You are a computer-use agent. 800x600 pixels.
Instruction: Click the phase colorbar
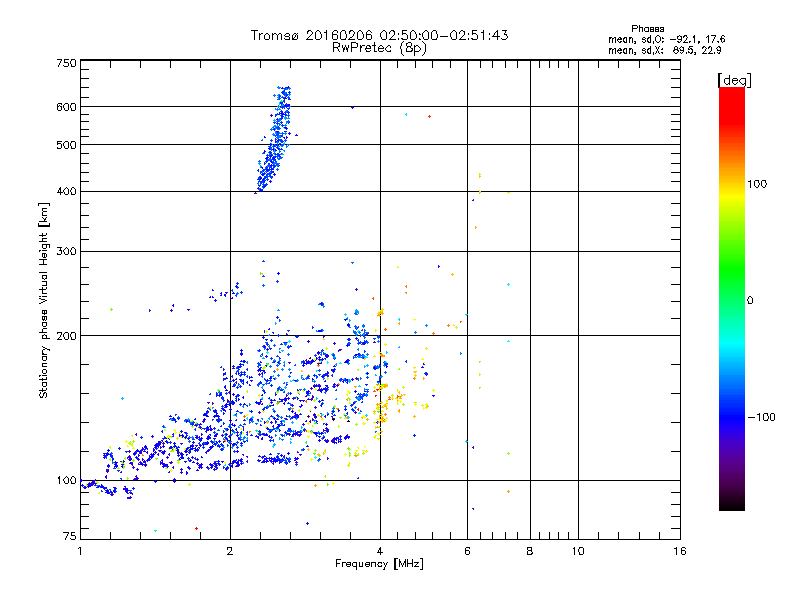[732, 299]
